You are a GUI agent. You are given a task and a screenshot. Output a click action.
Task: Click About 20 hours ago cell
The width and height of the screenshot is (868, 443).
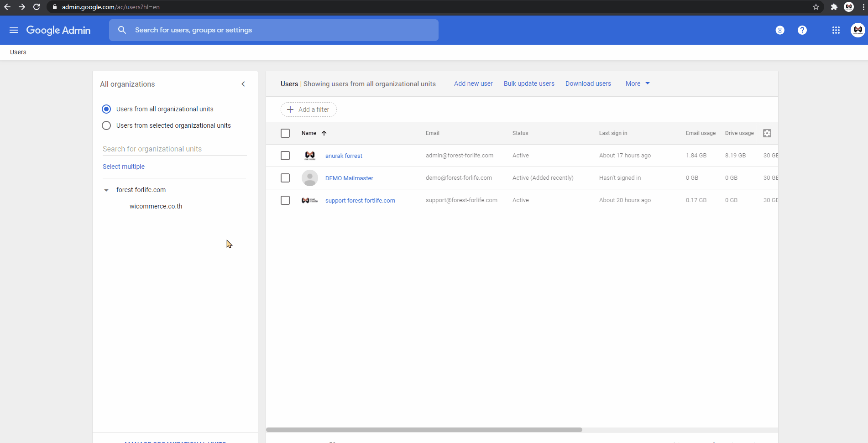coord(625,200)
